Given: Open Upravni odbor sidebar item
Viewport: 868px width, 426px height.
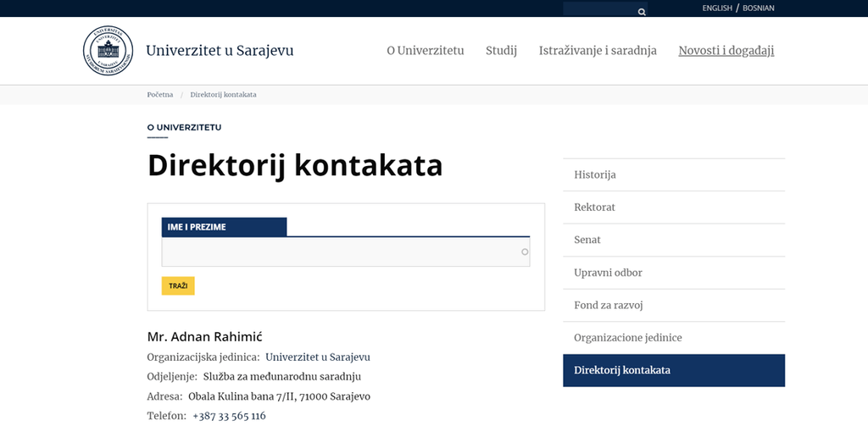Looking at the screenshot, I should [674, 273].
